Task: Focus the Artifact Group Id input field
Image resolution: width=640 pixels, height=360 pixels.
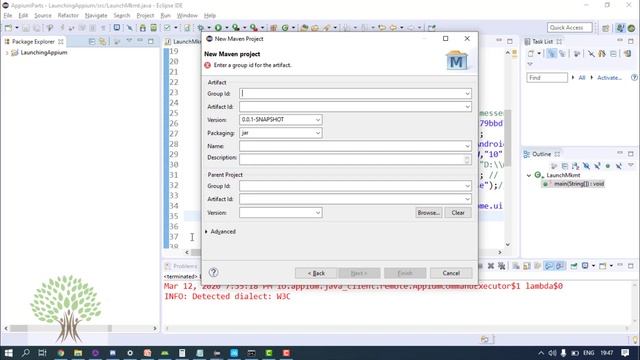Action: pyautogui.click(x=352, y=93)
